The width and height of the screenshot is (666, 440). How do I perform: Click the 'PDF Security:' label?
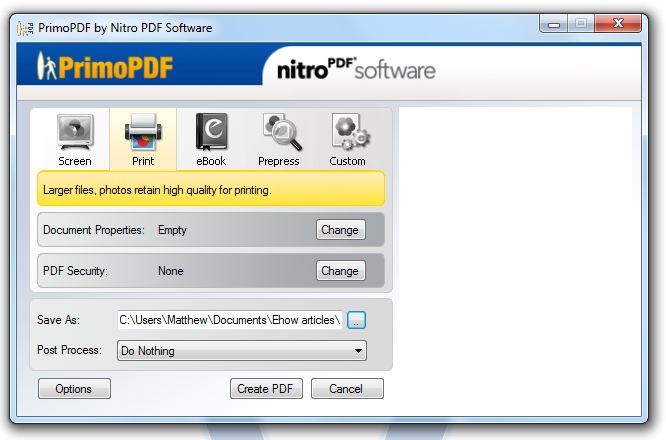[x=75, y=271]
